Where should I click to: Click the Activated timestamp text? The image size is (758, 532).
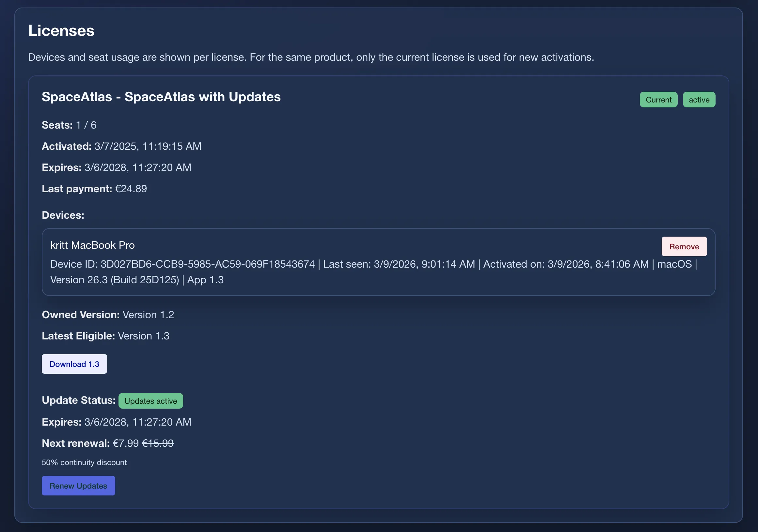coord(147,146)
